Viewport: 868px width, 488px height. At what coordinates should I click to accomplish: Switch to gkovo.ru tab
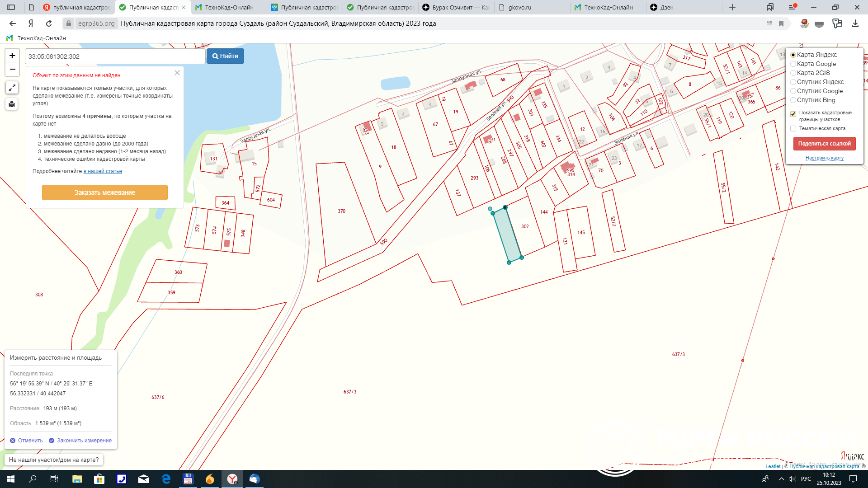(x=533, y=7)
